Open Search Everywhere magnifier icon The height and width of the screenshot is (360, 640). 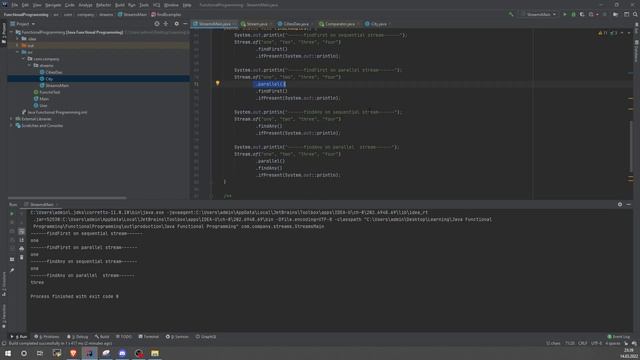(635, 14)
